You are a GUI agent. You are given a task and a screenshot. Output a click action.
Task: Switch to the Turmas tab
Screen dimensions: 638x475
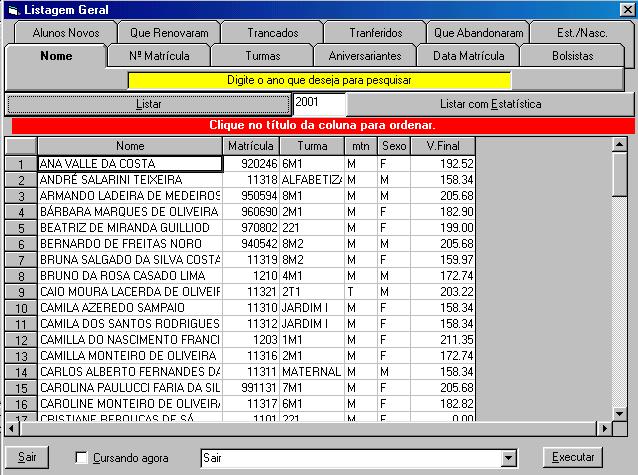262,56
